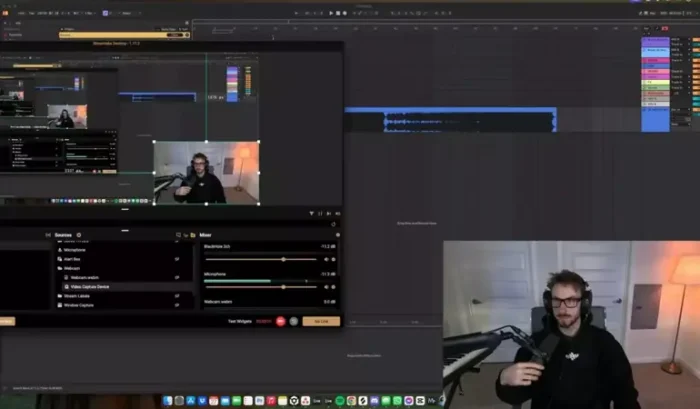Select the blue audio clip in the arrangement
The width and height of the screenshot is (700, 409).
click(450, 120)
